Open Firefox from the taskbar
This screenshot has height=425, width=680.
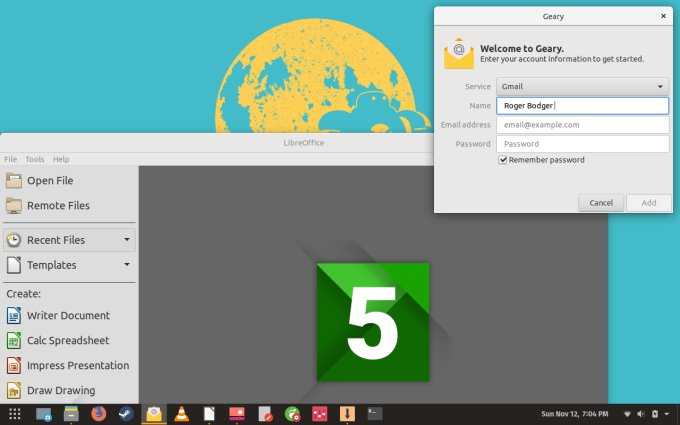(98, 413)
